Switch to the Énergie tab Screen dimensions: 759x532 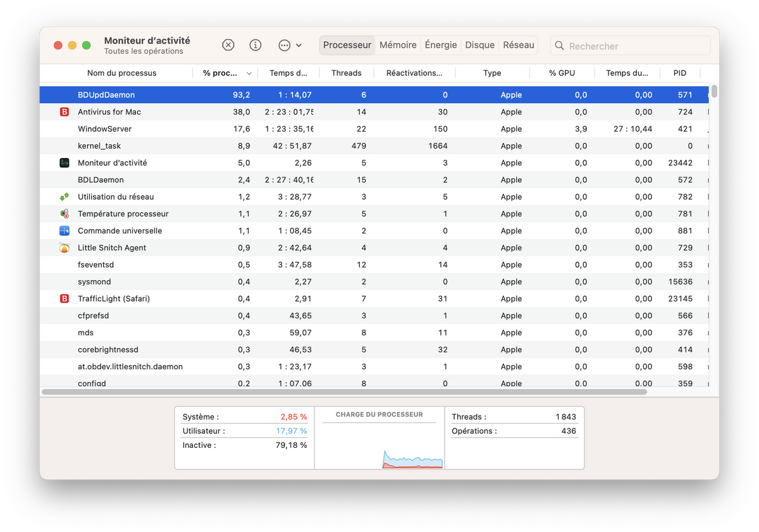pos(441,45)
